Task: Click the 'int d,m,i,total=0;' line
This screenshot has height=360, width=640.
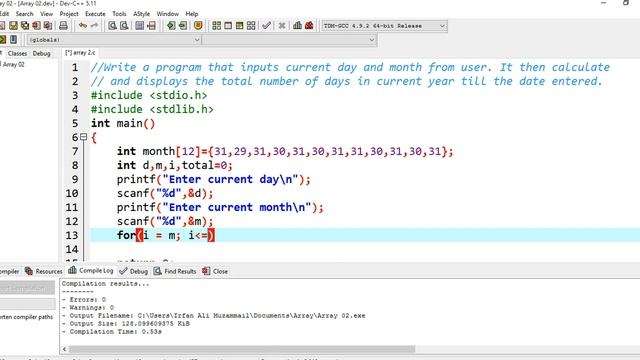Action: (x=175, y=165)
